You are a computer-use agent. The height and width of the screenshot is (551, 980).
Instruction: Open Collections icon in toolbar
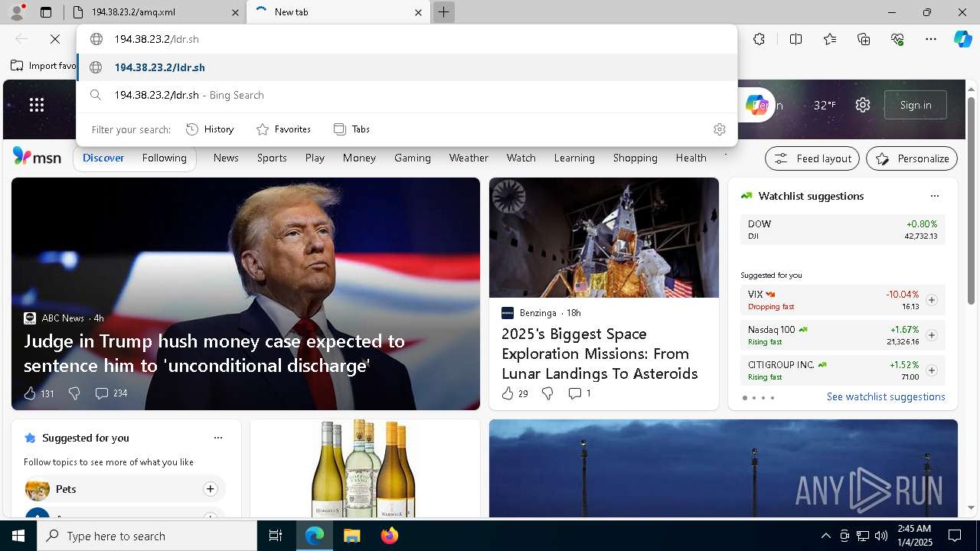tap(864, 39)
